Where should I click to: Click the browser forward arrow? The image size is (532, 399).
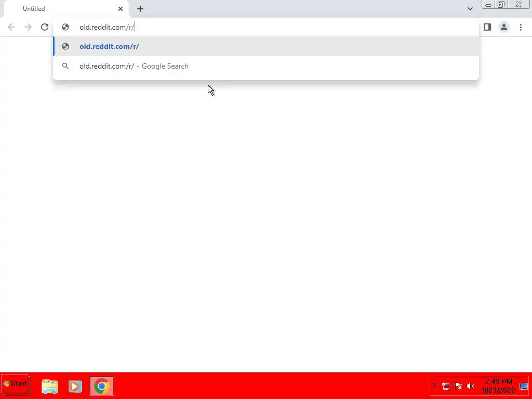tap(28, 27)
